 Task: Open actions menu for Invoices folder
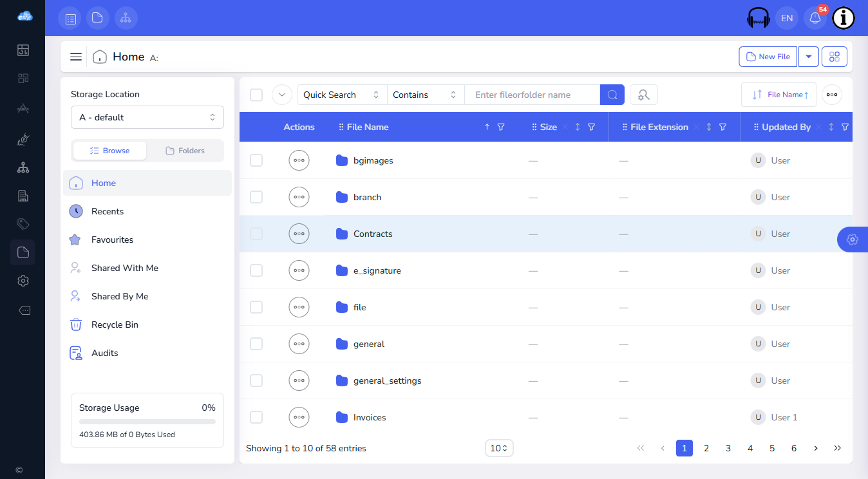[299, 417]
